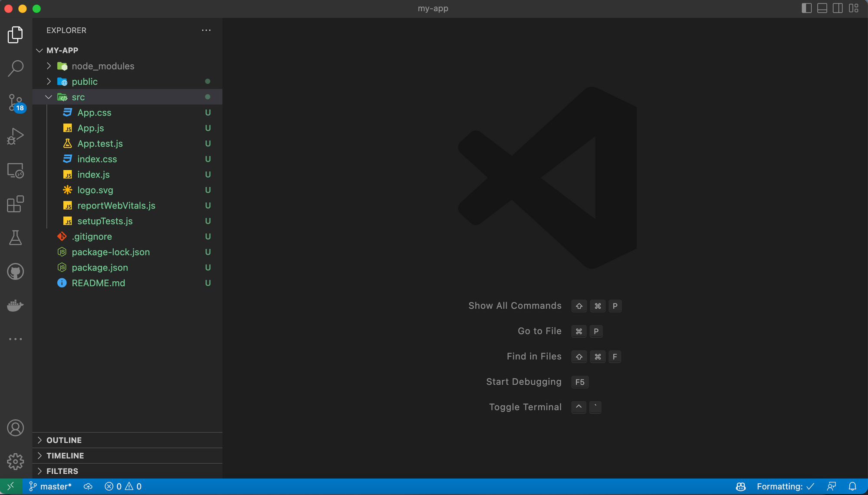Open the Extensions view icon
The width and height of the screenshot is (868, 495).
point(16,204)
